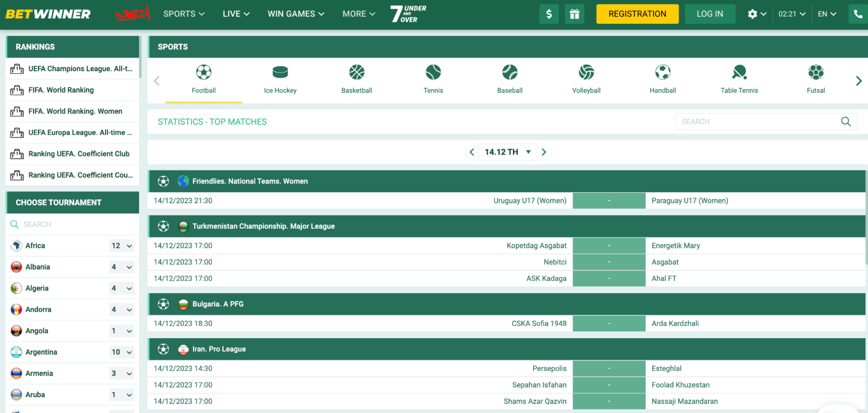The image size is (868, 413).
Task: Click the Nebitci team name
Action: click(555, 262)
